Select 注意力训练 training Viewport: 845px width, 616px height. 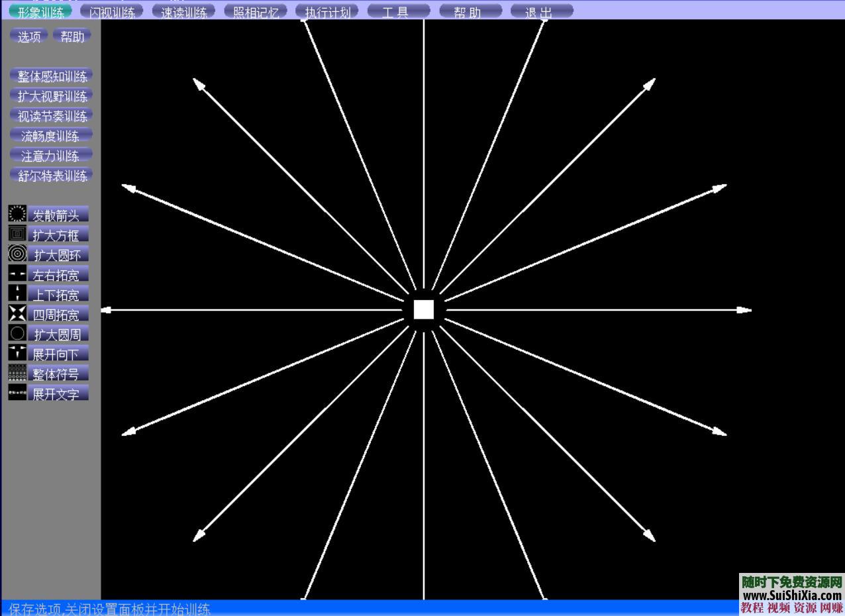pos(52,156)
